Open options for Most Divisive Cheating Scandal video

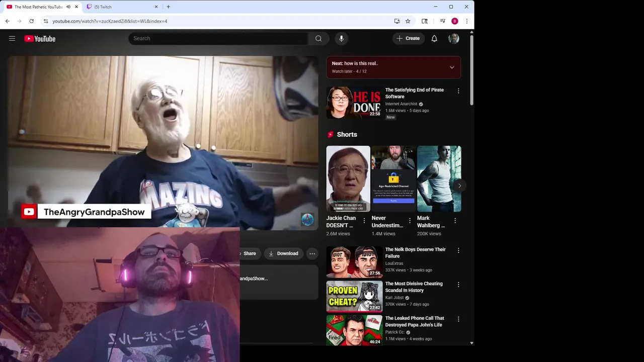[458, 285]
